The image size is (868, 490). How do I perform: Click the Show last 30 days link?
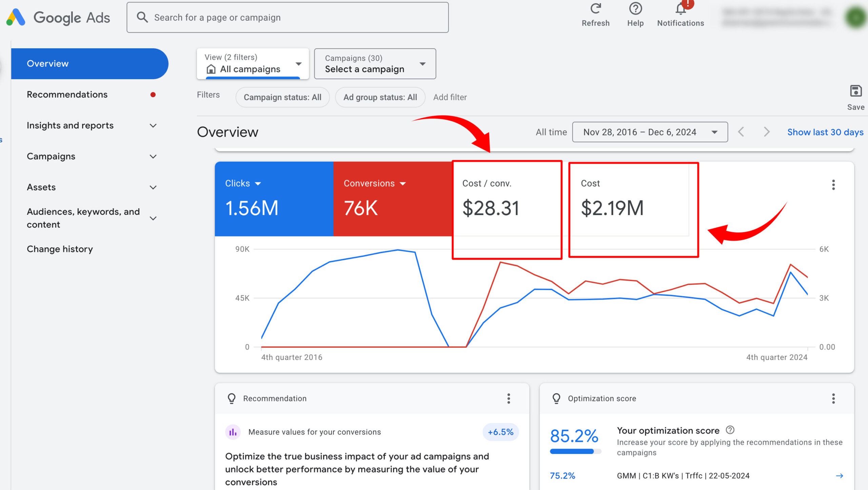[825, 132]
